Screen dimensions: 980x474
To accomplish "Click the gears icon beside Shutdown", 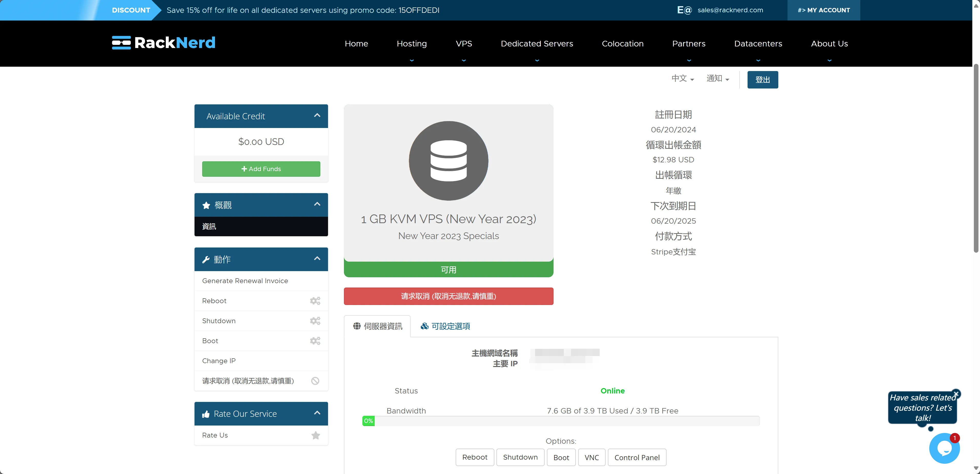I will [315, 321].
